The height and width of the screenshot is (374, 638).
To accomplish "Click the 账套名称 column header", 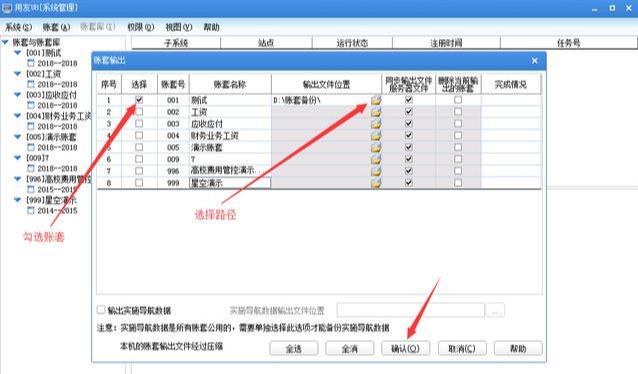I will [230, 84].
